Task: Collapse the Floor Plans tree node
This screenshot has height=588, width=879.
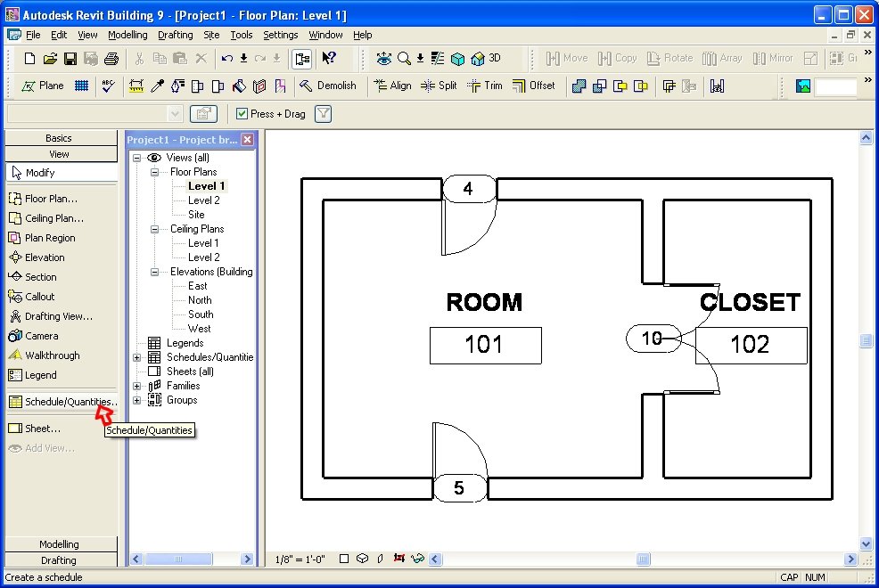Action: click(x=153, y=172)
